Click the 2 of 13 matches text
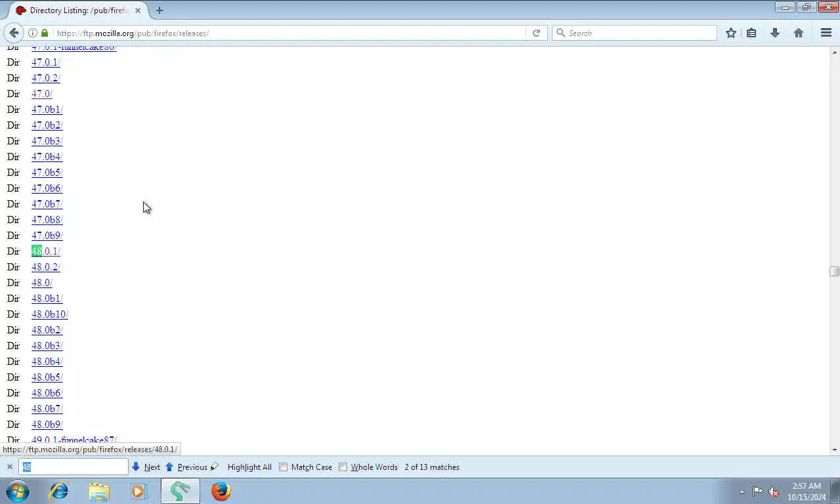The height and width of the screenshot is (504, 840). [x=432, y=467]
